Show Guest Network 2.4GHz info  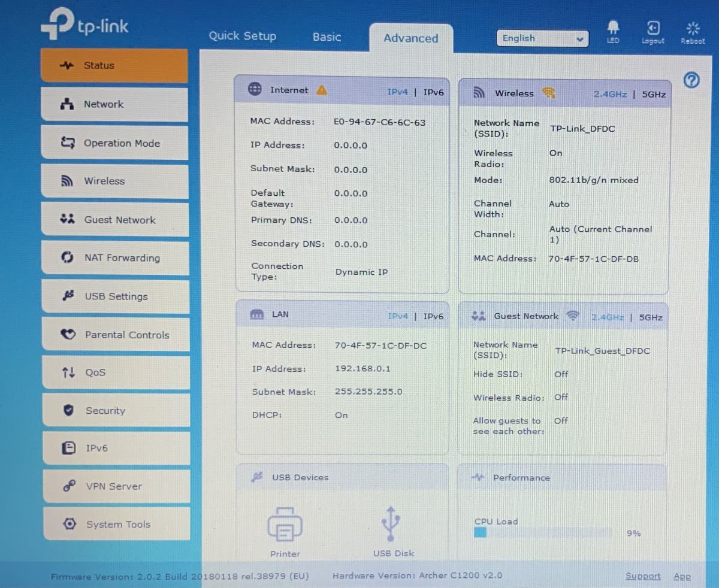click(x=608, y=317)
